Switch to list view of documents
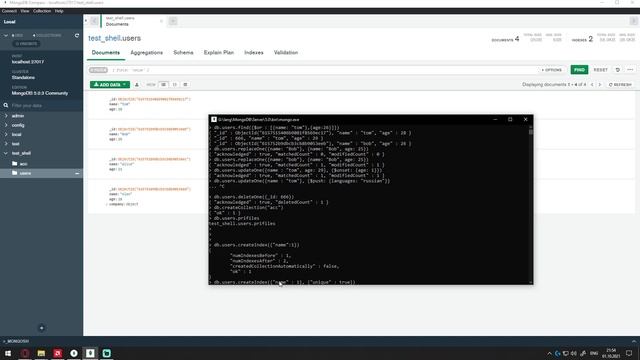 163,84
